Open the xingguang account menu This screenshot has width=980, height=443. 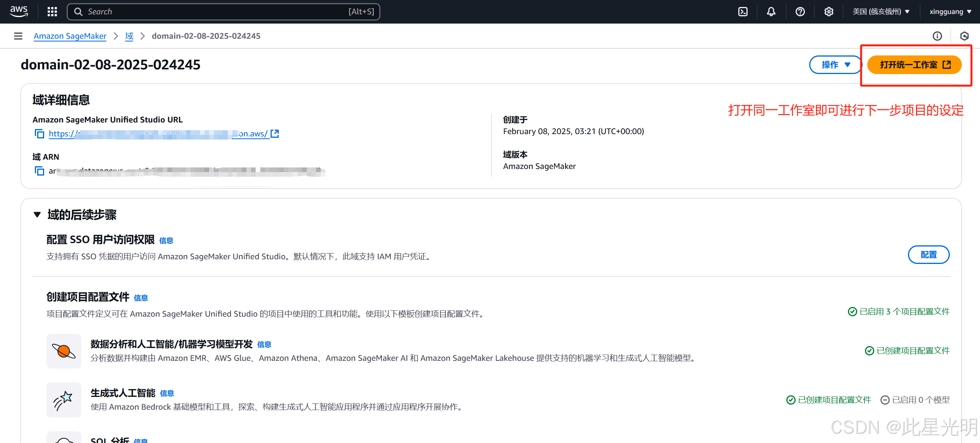coord(950,12)
